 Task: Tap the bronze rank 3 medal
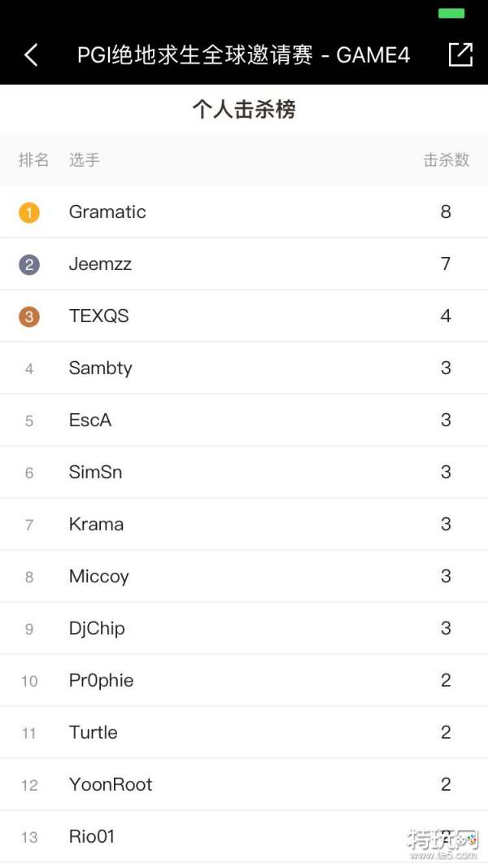(x=29, y=316)
